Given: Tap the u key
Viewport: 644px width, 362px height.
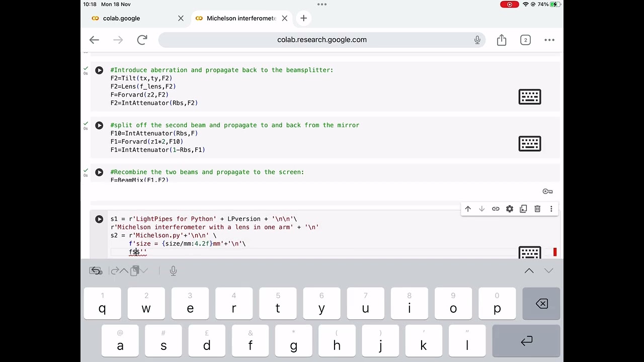Looking at the screenshot, I should [x=366, y=304].
